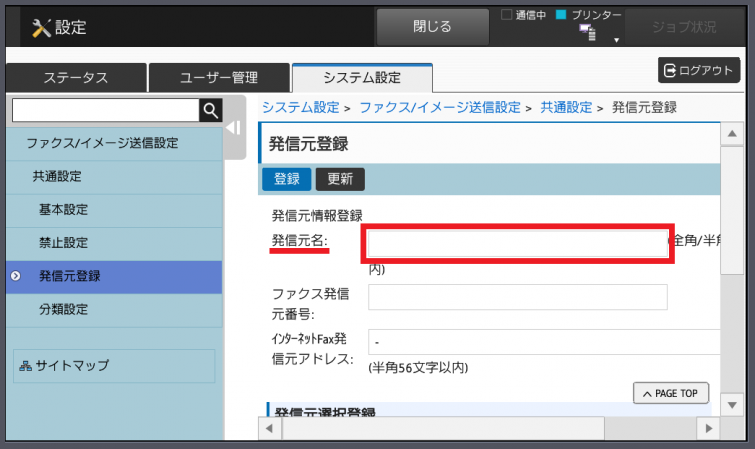Open ファクス/イメージ送信設定 in the sidebar
Image resolution: width=755 pixels, height=449 pixels.
pos(114,143)
